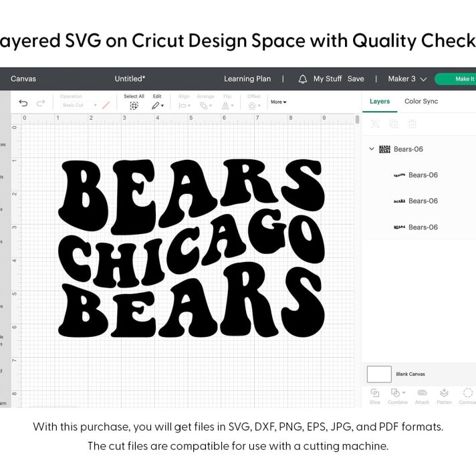Open the Edit pencil tool
This screenshot has height=476, width=476.
[x=155, y=106]
